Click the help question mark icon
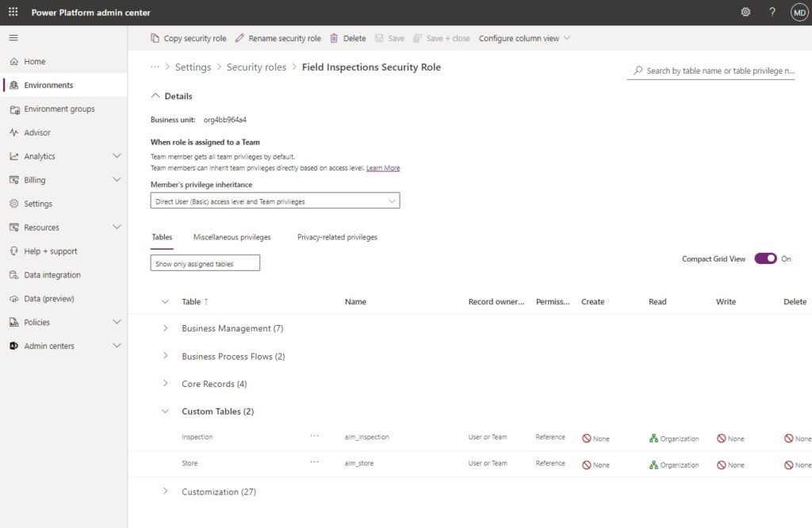The image size is (812, 528). tap(772, 12)
